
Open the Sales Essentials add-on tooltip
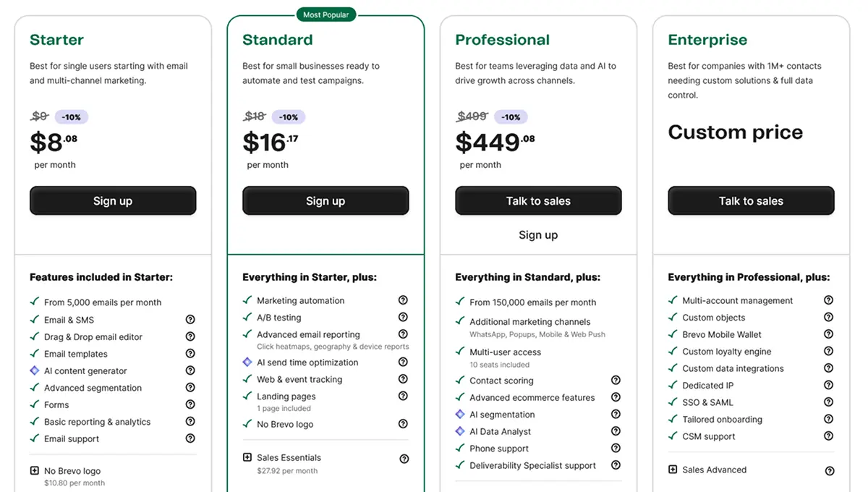pyautogui.click(x=404, y=457)
